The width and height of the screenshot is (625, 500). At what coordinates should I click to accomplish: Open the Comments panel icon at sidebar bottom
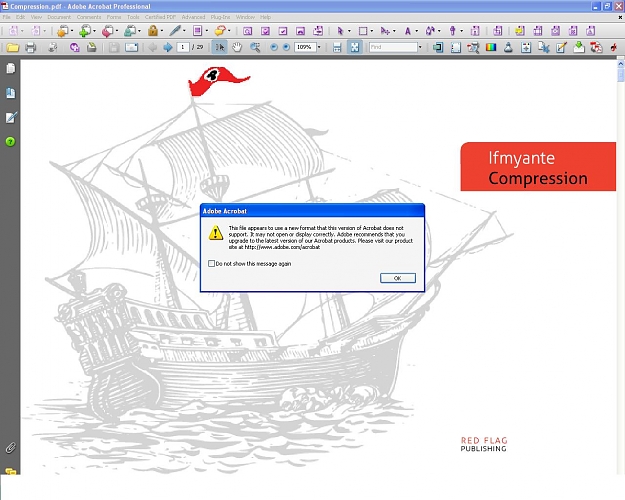tap(10, 471)
